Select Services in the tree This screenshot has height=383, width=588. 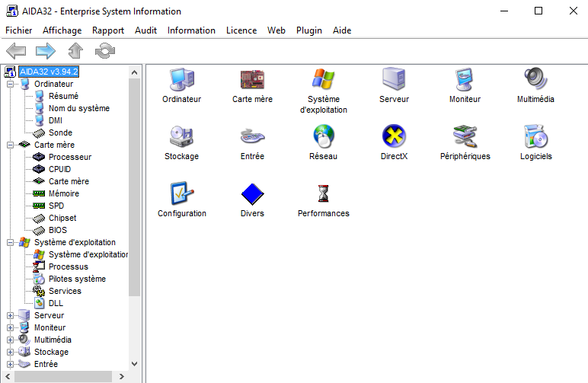click(65, 291)
